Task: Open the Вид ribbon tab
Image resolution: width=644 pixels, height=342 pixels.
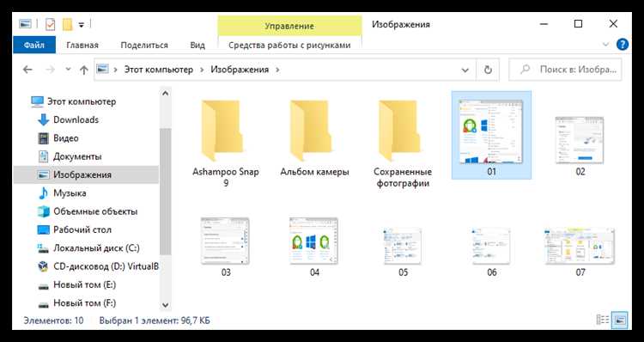Action: (x=197, y=45)
